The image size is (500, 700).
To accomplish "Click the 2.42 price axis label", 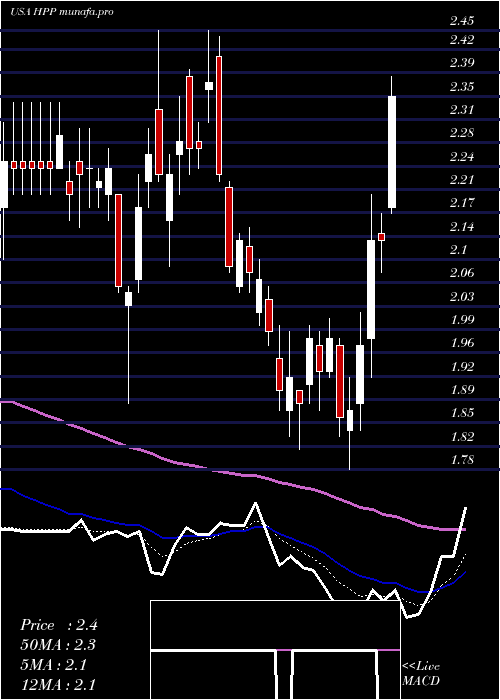I will tap(462, 40).
